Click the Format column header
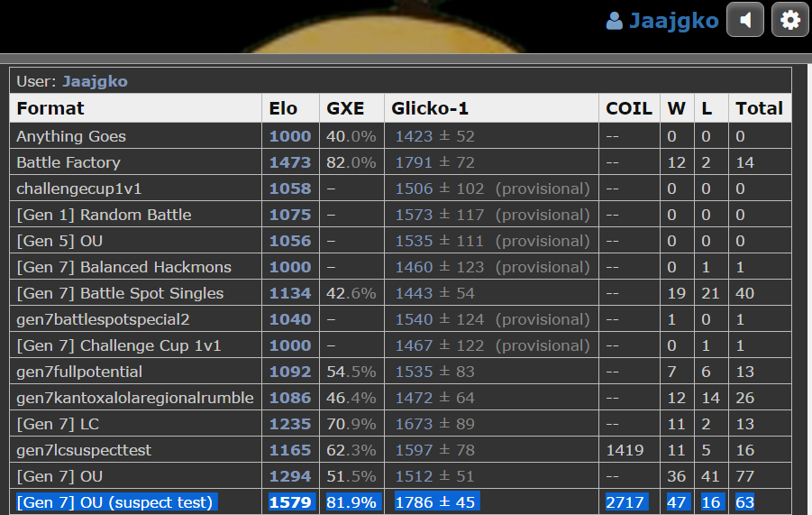Image resolution: width=812 pixels, height=515 pixels. pyautogui.click(x=50, y=108)
